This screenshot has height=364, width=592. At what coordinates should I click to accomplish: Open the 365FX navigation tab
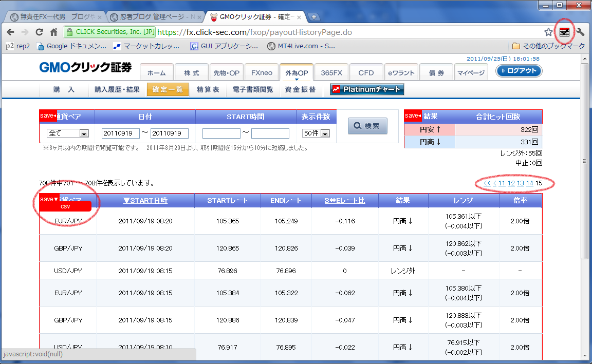(331, 72)
